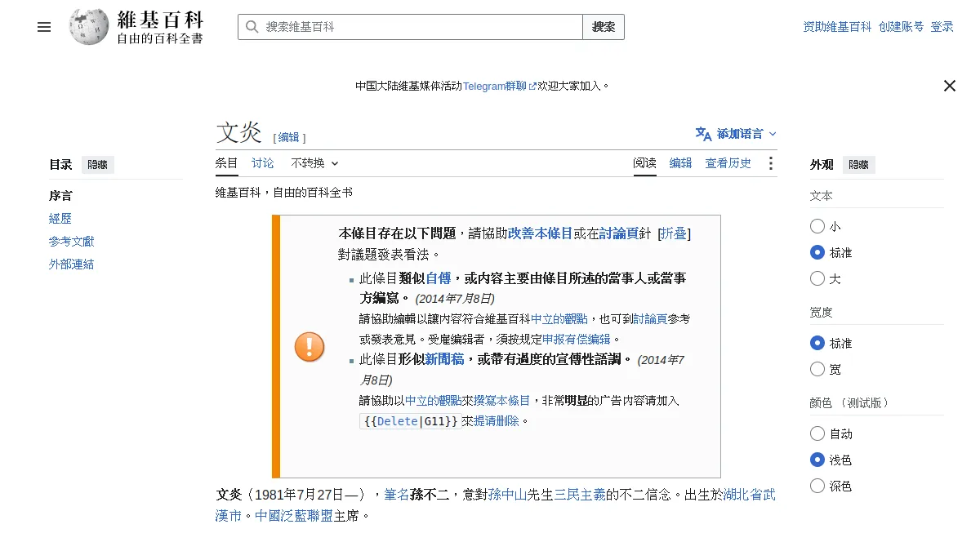Image resolution: width=980 pixels, height=551 pixels.
Task: Click the magnifier icon in search box
Action: pyautogui.click(x=252, y=27)
